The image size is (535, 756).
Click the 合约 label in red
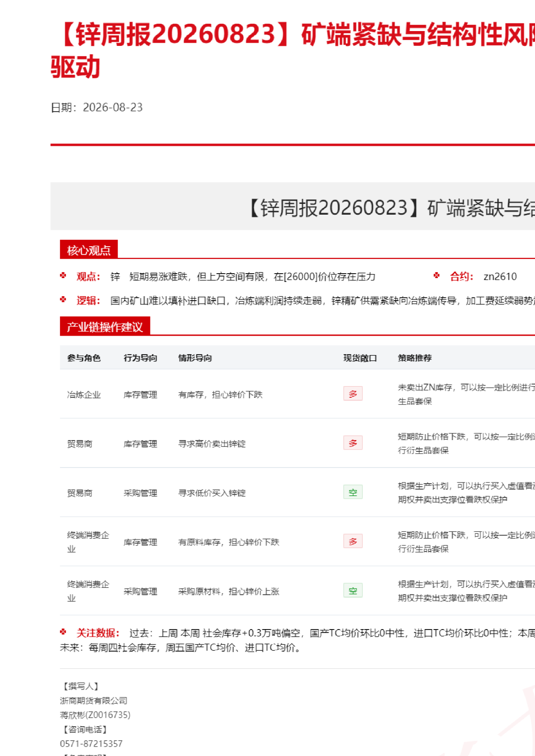tap(462, 277)
